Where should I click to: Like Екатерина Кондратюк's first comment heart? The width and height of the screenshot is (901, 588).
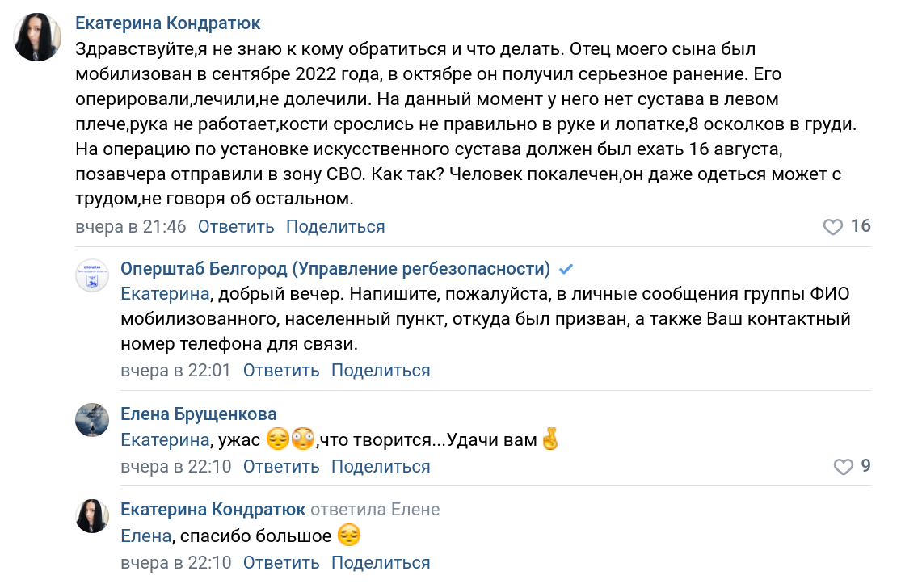tap(832, 227)
